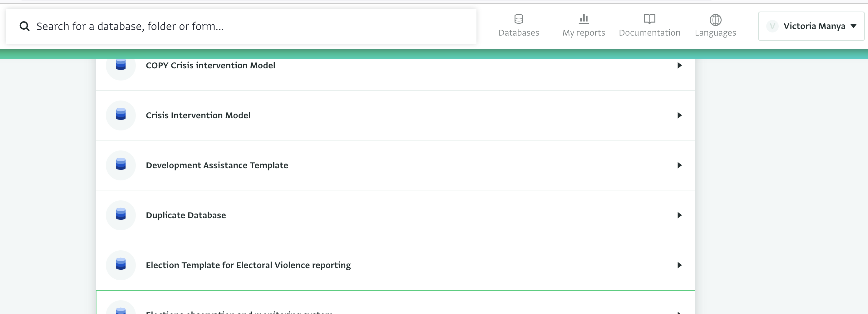This screenshot has width=868, height=314.
Task: Open Crisis Intervention Model database
Action: [x=395, y=115]
